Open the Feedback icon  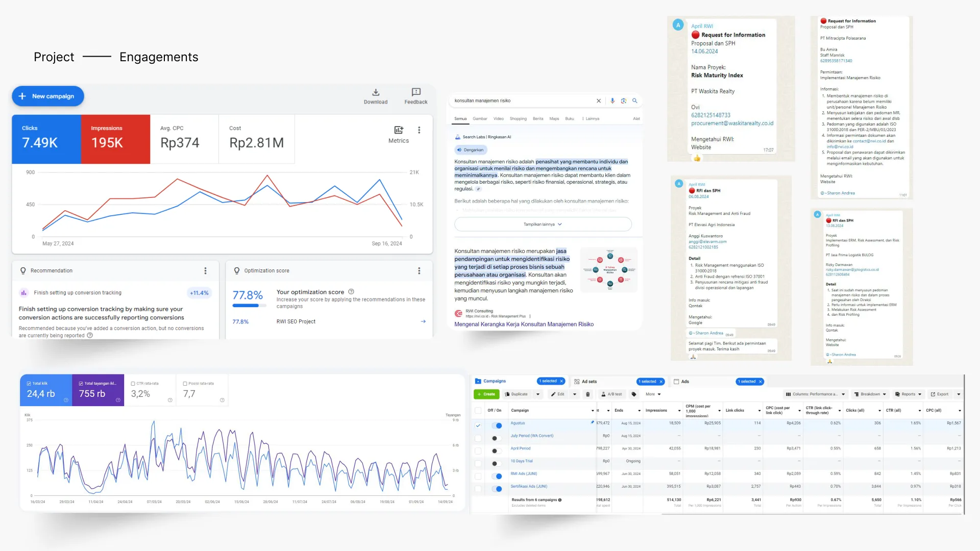(416, 92)
